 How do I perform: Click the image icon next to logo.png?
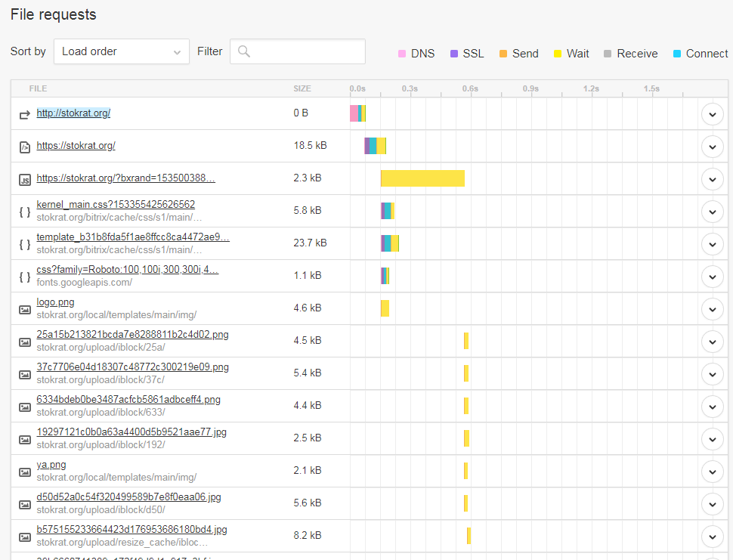[x=24, y=310]
